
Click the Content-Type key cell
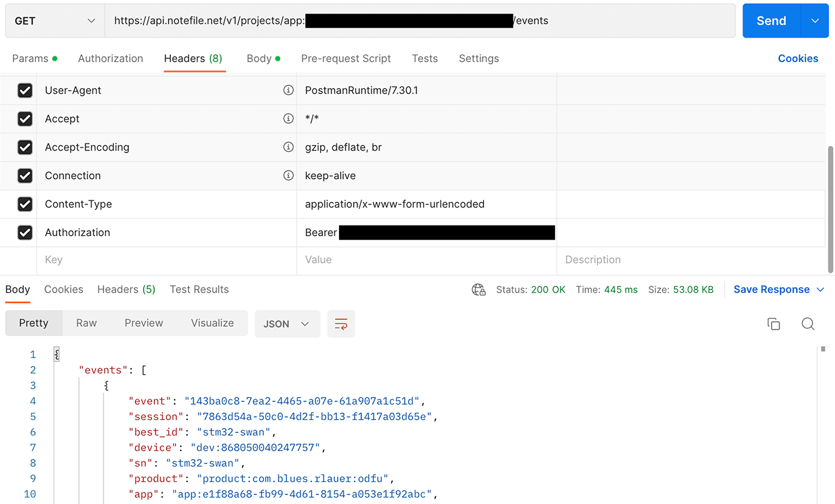167,204
